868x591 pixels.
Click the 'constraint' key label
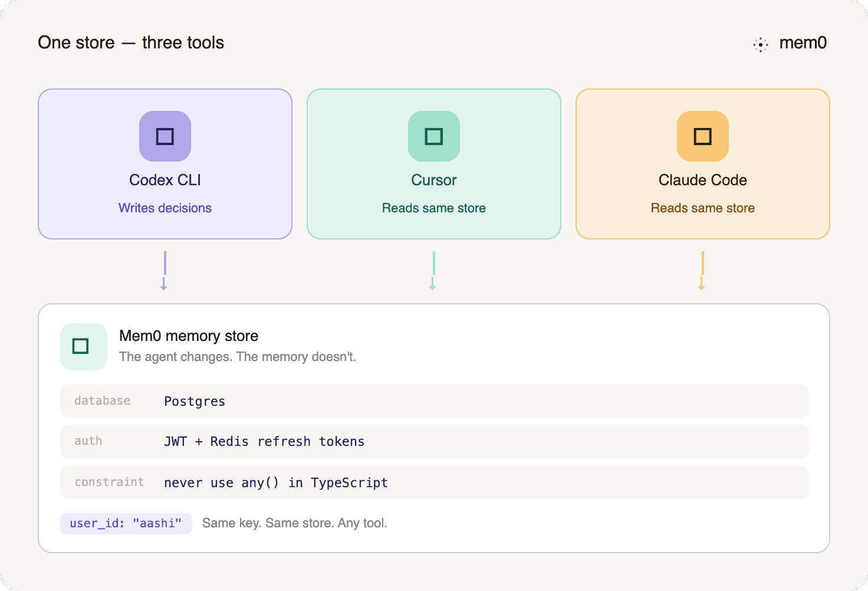[x=109, y=482]
